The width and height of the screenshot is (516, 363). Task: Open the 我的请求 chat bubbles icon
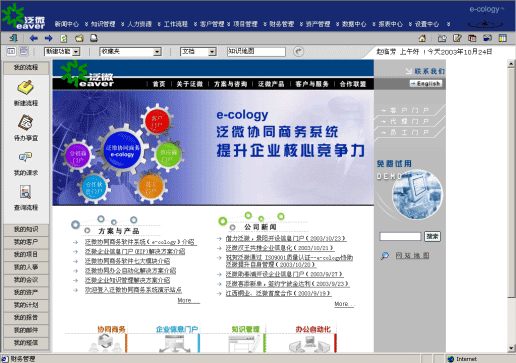click(26, 157)
